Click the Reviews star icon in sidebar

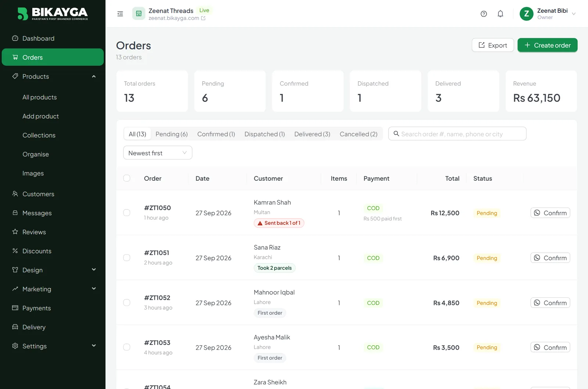[15, 232]
